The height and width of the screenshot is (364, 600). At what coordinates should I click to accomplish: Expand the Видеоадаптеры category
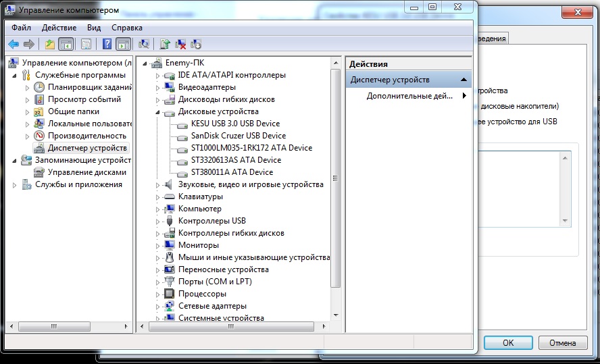pyautogui.click(x=157, y=88)
